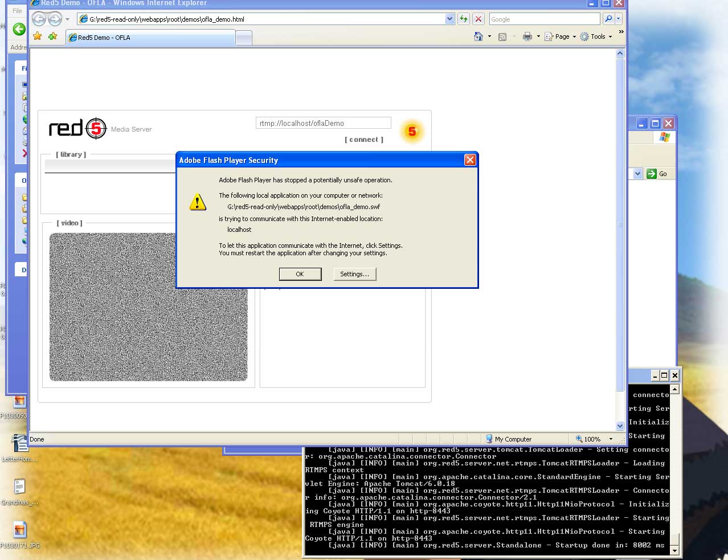Open P1030171.JPG desktop image icon

pos(20,529)
